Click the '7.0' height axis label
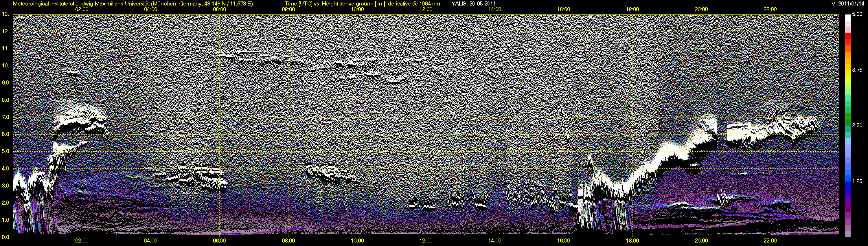Screen dimensions: 868x246 point(6,117)
